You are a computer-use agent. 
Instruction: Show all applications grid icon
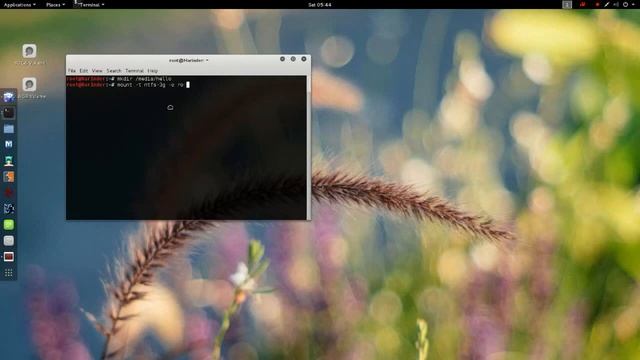[x=9, y=273]
